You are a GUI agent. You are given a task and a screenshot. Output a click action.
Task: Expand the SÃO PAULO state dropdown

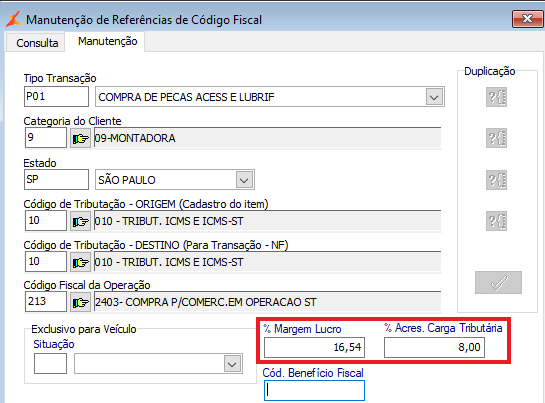coord(244,180)
